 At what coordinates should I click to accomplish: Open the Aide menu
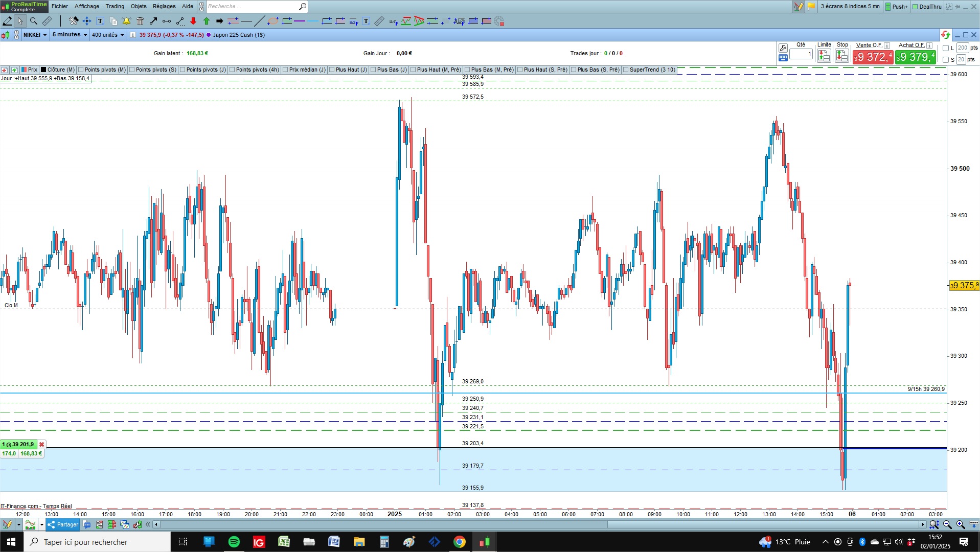188,6
